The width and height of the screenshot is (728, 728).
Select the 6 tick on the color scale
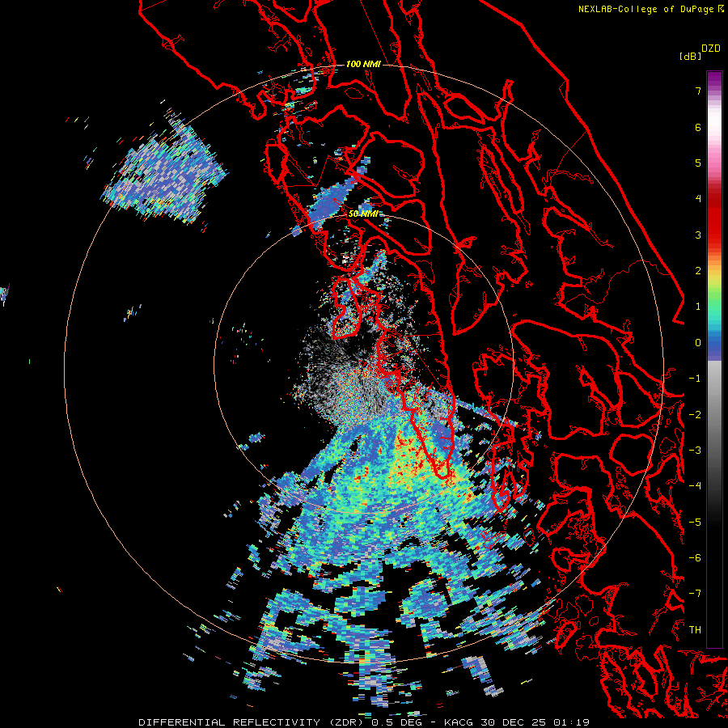tap(698, 127)
